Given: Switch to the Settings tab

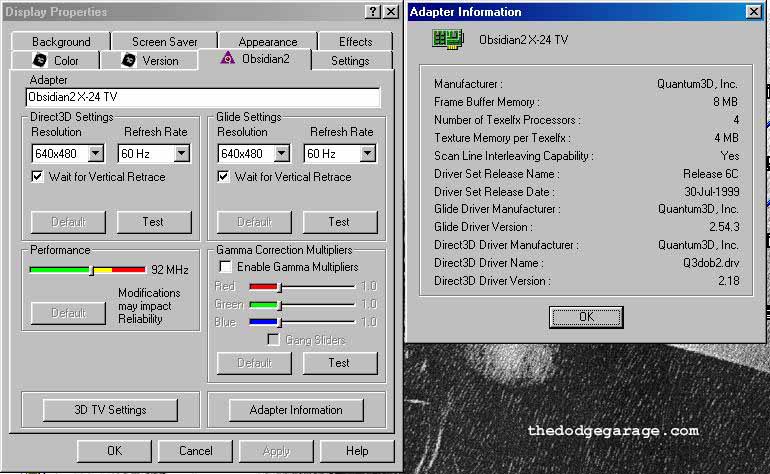Looking at the screenshot, I should [350, 61].
